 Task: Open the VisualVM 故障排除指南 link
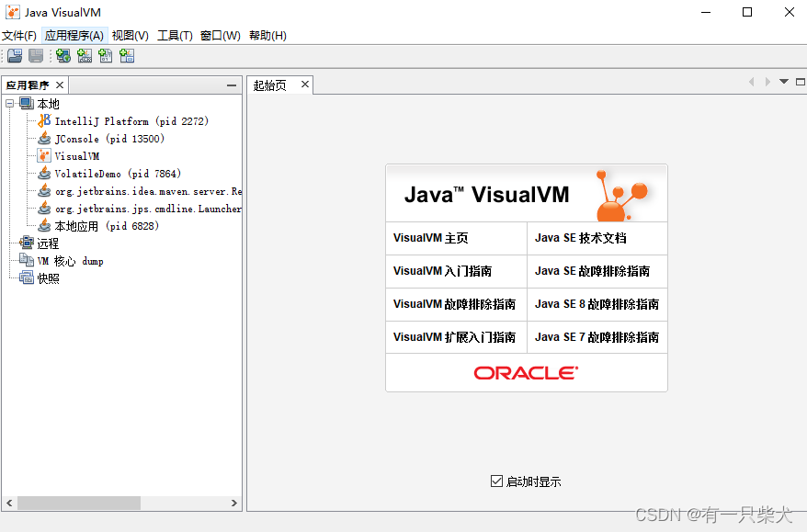click(454, 304)
